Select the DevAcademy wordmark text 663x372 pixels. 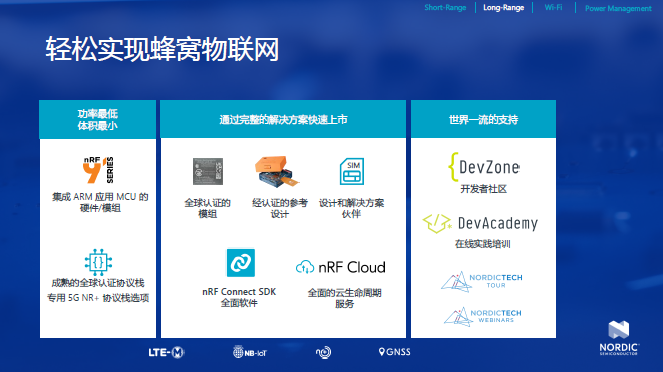point(498,223)
